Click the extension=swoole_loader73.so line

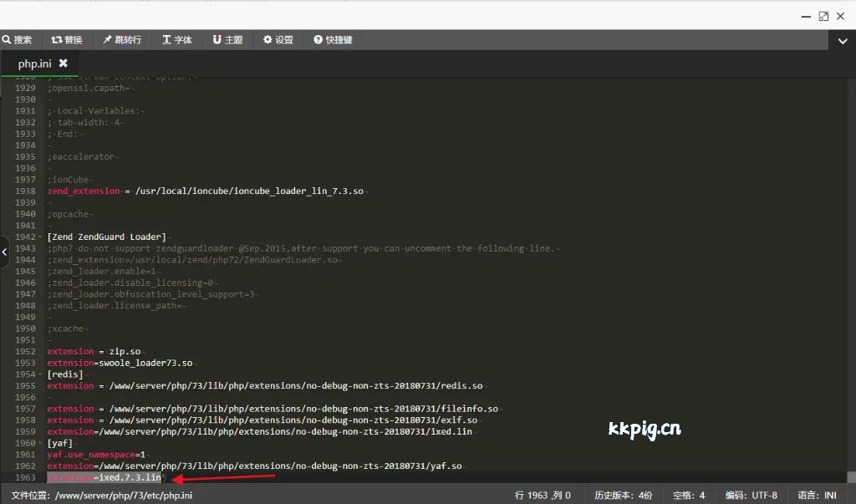pyautogui.click(x=120, y=363)
